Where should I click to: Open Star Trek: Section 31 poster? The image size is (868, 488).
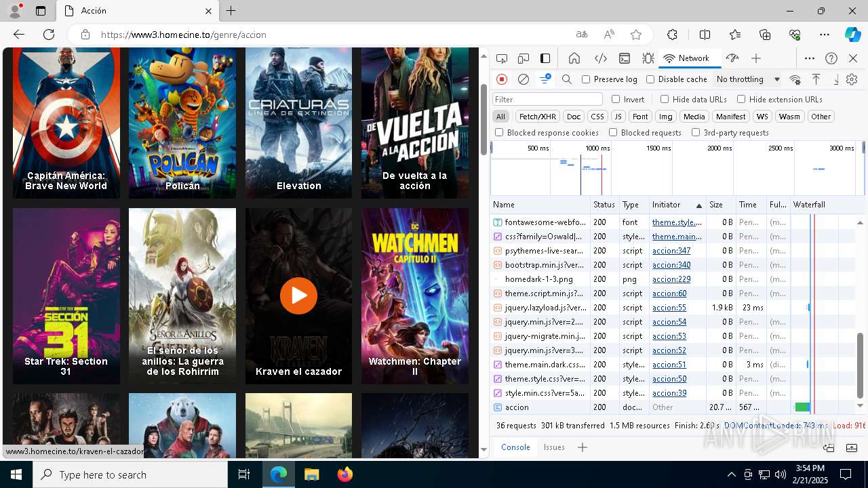point(66,296)
